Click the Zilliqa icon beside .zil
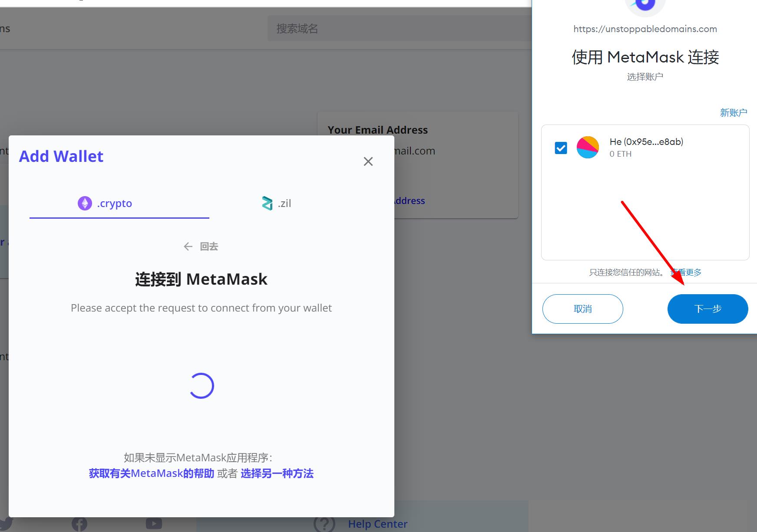 click(267, 203)
